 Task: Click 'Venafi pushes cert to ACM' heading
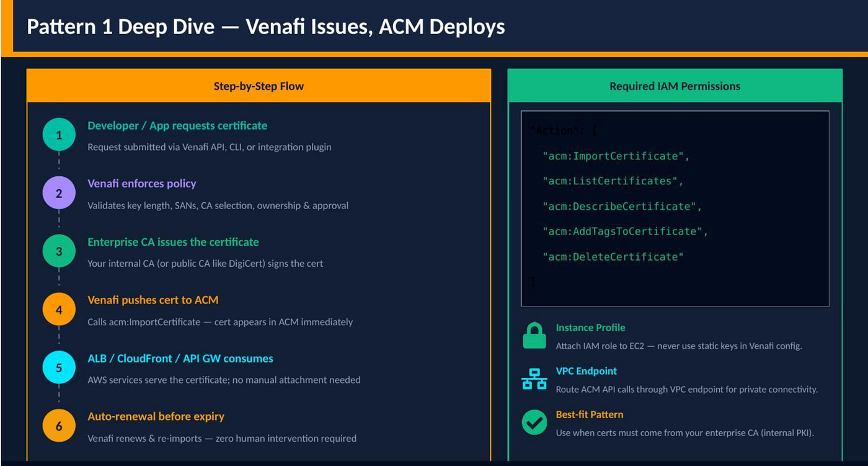153,300
